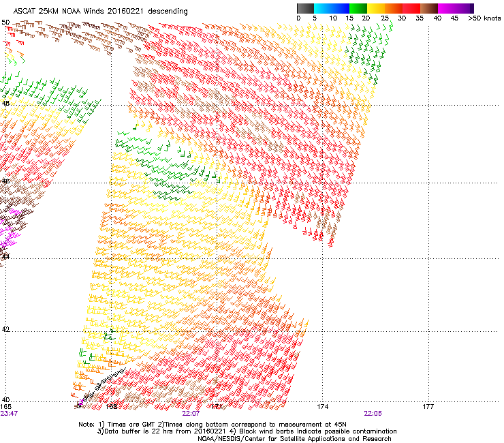
Task: Click the '10' legend scale label
Action: [x=333, y=18]
